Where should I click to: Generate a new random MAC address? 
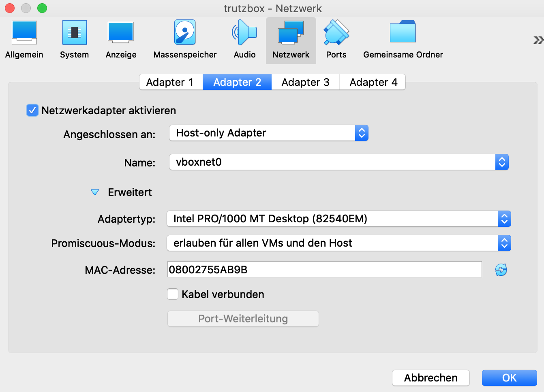coord(501,270)
